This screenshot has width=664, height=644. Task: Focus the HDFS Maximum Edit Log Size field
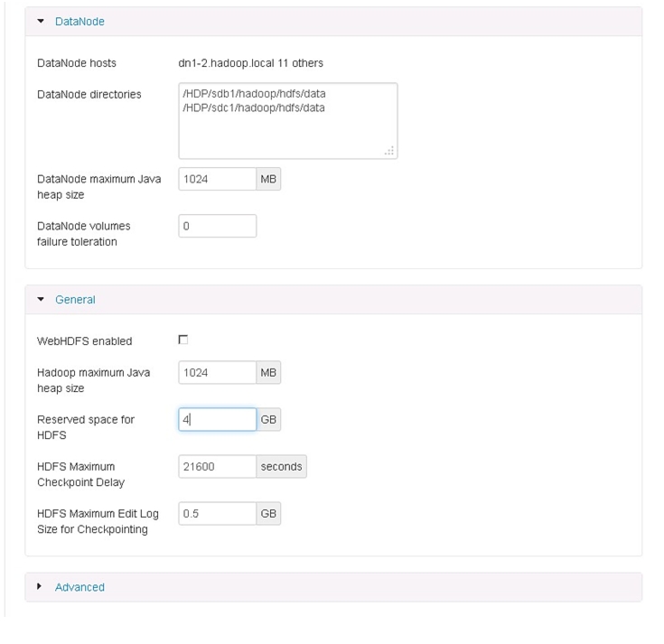(217, 514)
